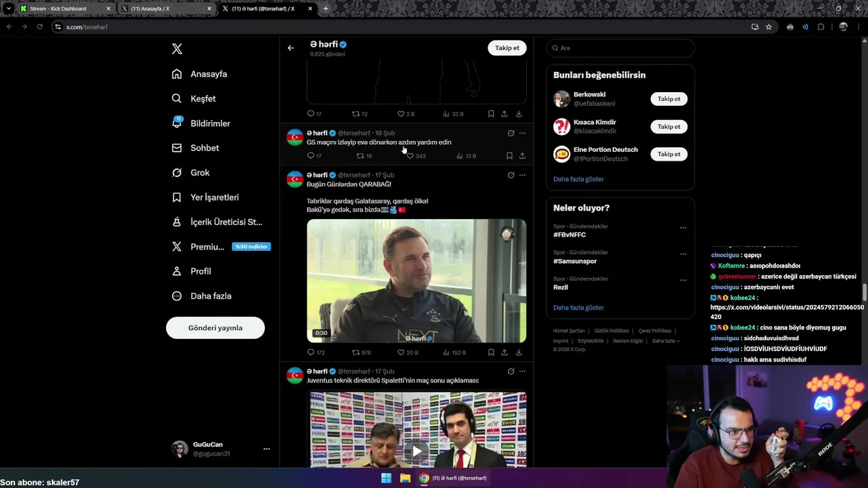Follow Ə hərfi with Takip et

pos(507,48)
